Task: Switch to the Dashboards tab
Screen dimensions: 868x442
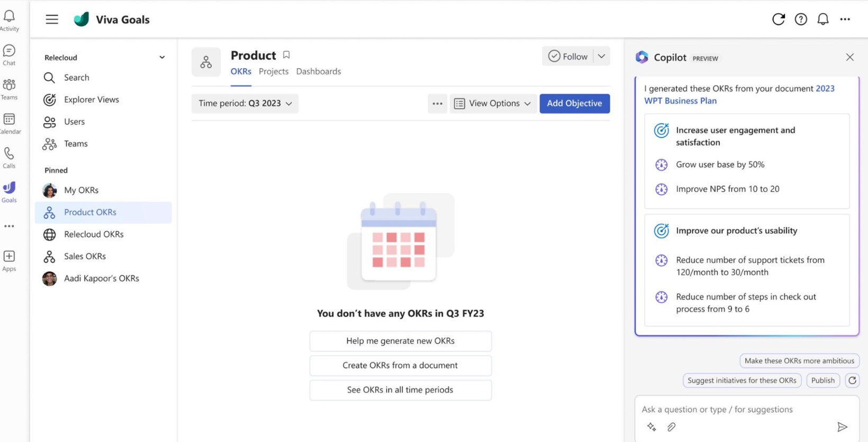Action: pos(319,71)
